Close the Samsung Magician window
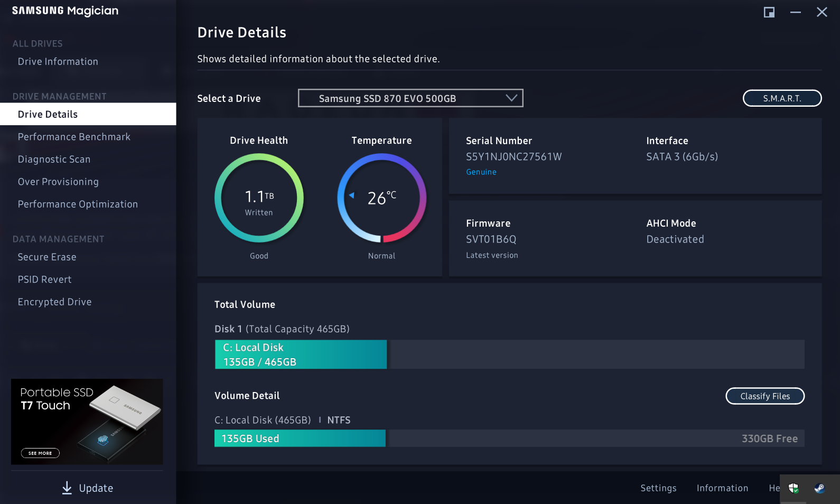The width and height of the screenshot is (840, 504). (822, 12)
